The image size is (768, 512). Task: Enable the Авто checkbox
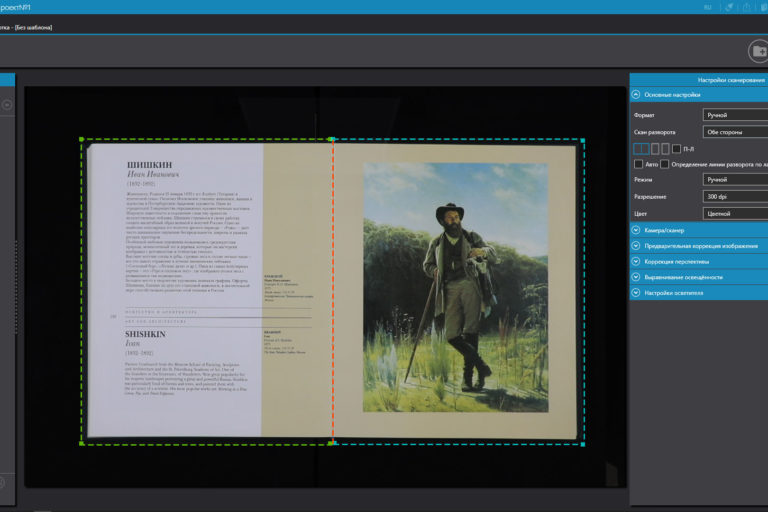[x=638, y=164]
